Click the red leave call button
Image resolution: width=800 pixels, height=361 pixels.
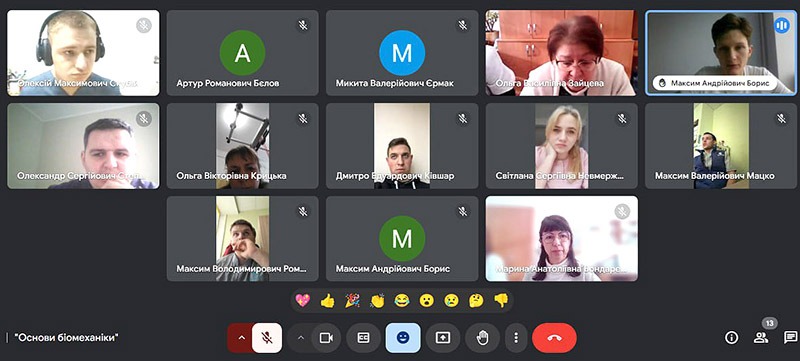[554, 338]
